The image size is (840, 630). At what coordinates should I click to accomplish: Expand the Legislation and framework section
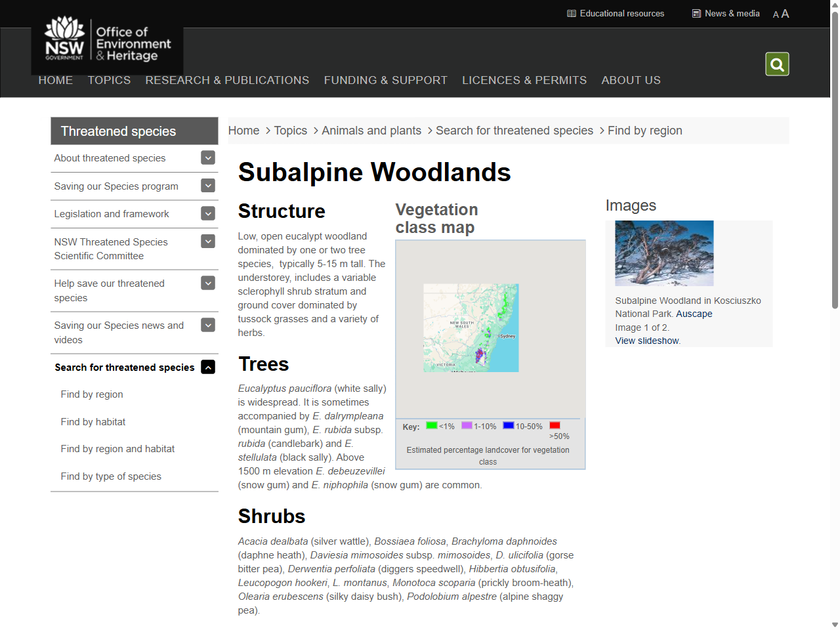207,213
